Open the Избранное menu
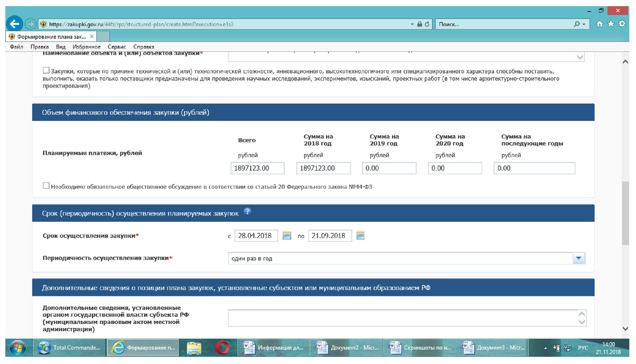Image resolution: width=636 pixels, height=364 pixels. pyautogui.click(x=87, y=47)
